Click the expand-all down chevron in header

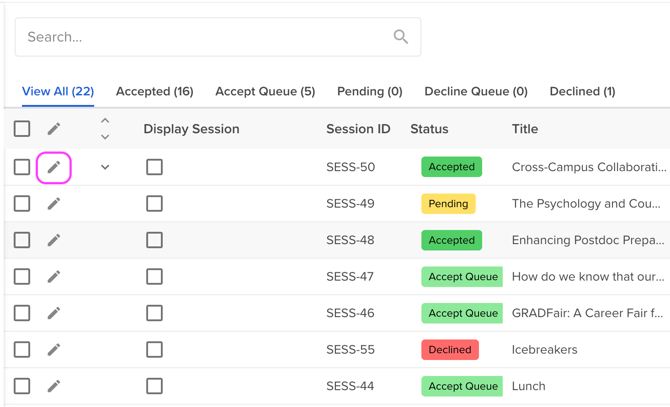tap(105, 137)
